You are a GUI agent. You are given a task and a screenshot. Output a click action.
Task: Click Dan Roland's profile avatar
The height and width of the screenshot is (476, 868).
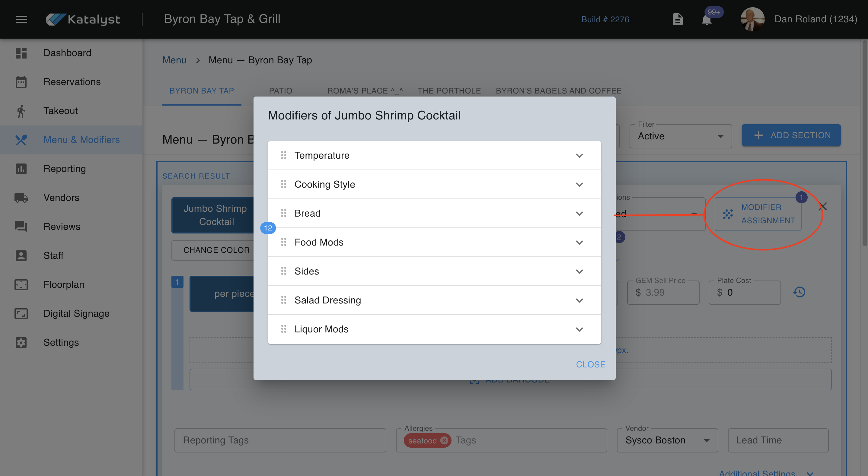click(752, 19)
